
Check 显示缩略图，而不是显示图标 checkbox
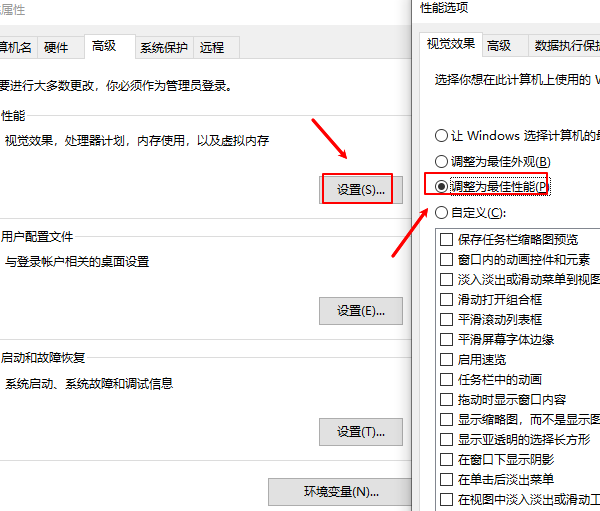pos(446,419)
